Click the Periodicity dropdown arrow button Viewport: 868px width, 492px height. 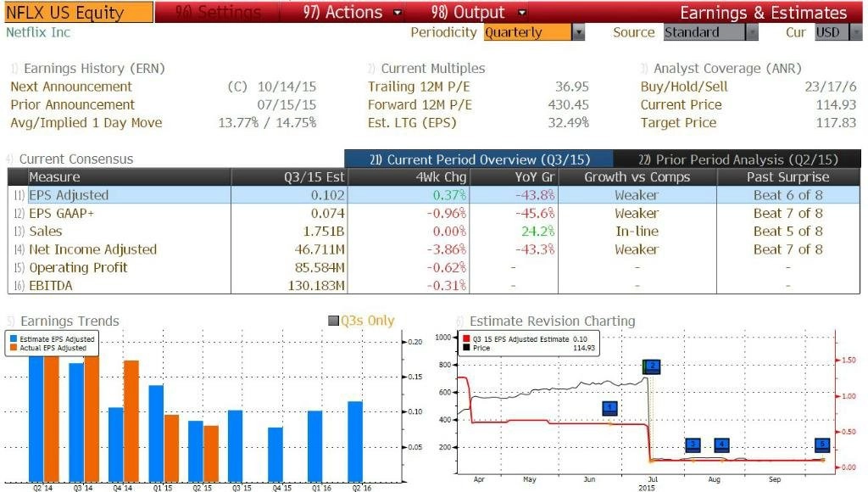[578, 32]
